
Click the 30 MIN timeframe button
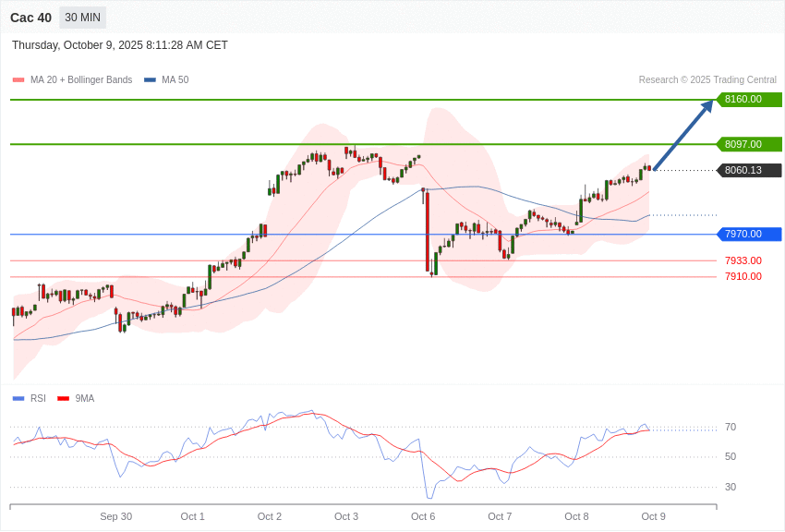pyautogui.click(x=82, y=18)
